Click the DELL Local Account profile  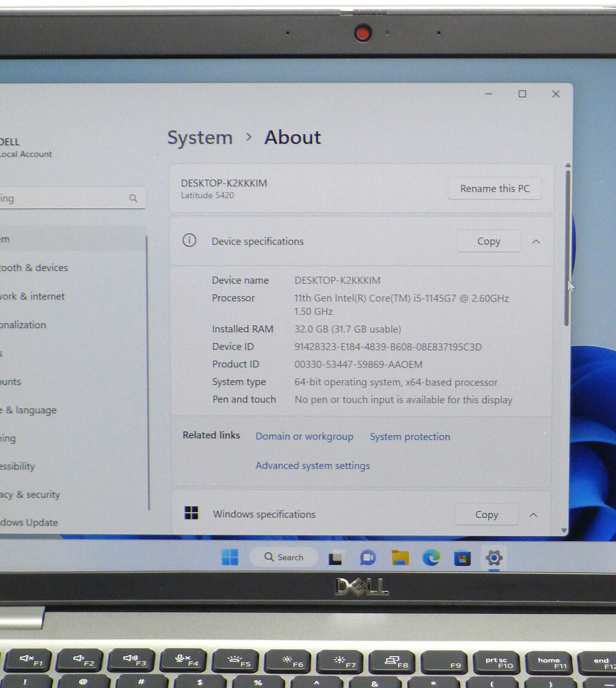[x=26, y=148]
